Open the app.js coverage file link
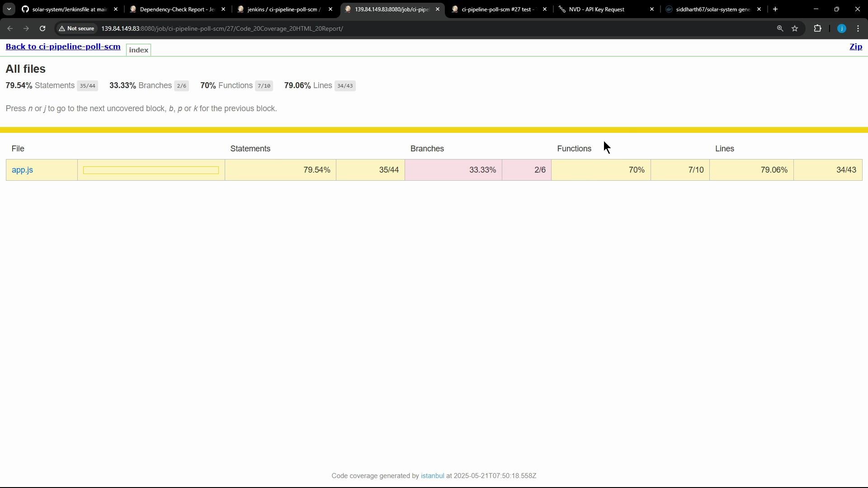 click(22, 170)
